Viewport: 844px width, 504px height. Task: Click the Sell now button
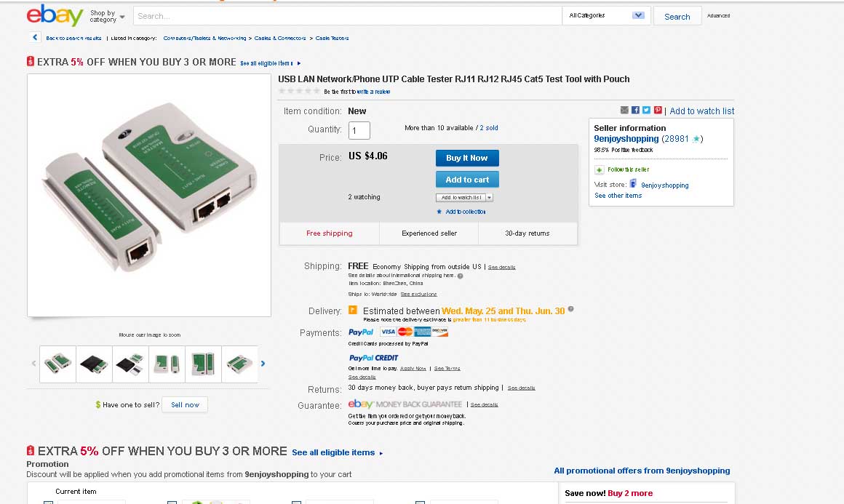(x=185, y=404)
